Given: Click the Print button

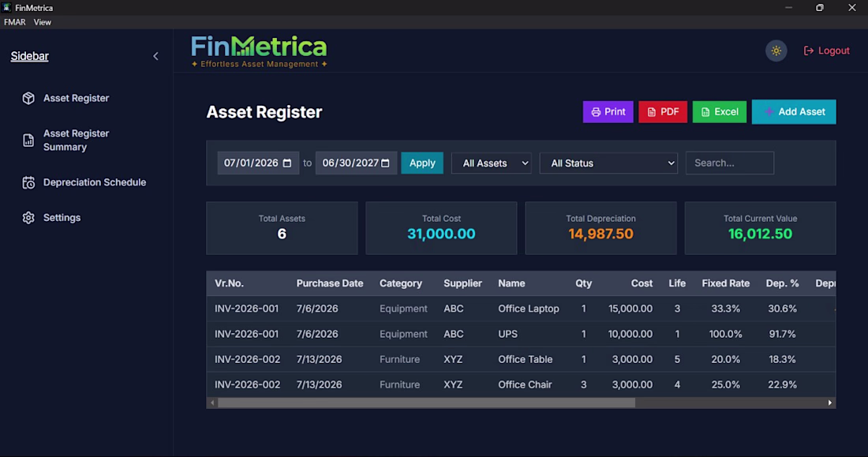Looking at the screenshot, I should coord(608,112).
